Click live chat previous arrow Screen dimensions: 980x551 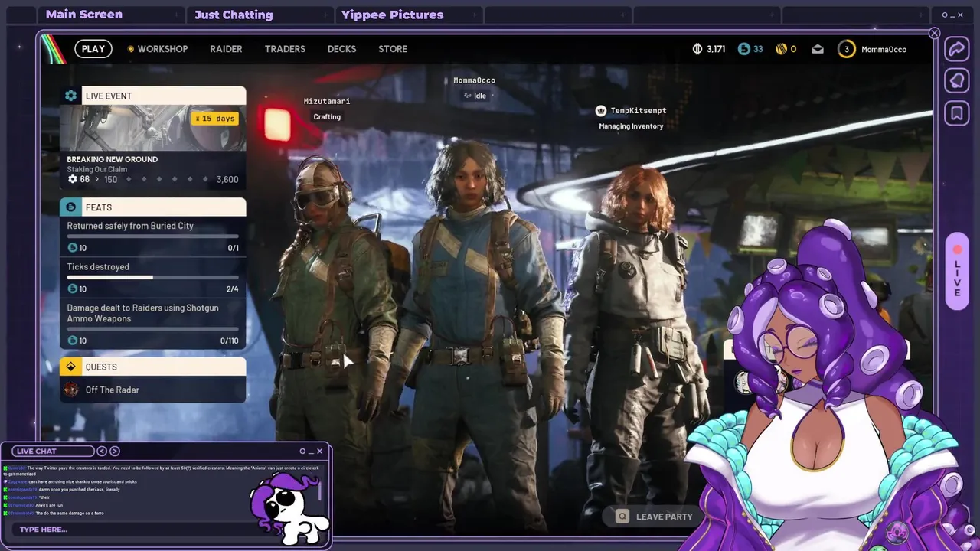pyautogui.click(x=103, y=451)
